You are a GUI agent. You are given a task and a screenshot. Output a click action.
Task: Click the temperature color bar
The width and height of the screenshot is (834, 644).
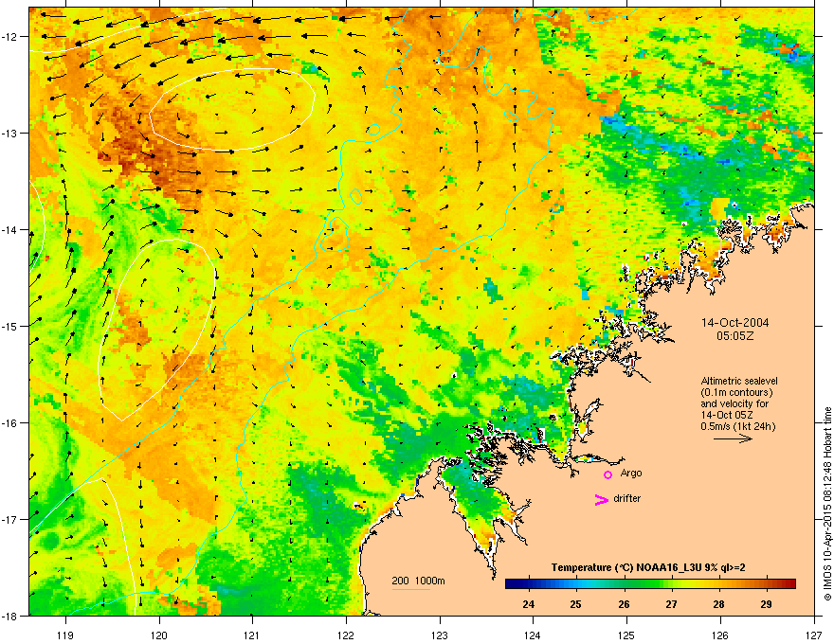(650, 583)
